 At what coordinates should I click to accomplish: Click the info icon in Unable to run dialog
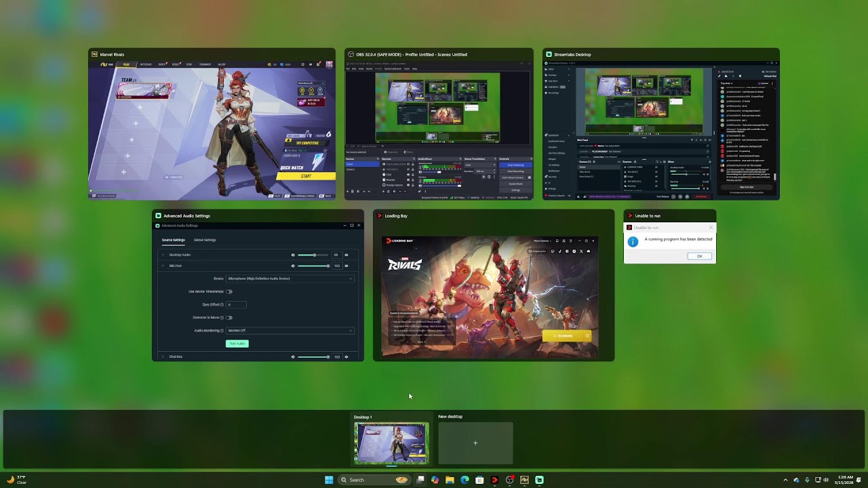pyautogui.click(x=633, y=241)
